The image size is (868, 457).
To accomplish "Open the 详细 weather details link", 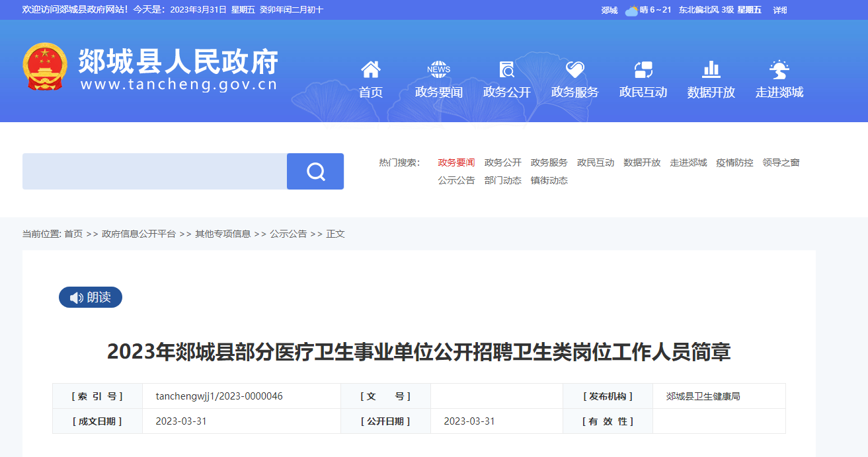I will (x=780, y=10).
